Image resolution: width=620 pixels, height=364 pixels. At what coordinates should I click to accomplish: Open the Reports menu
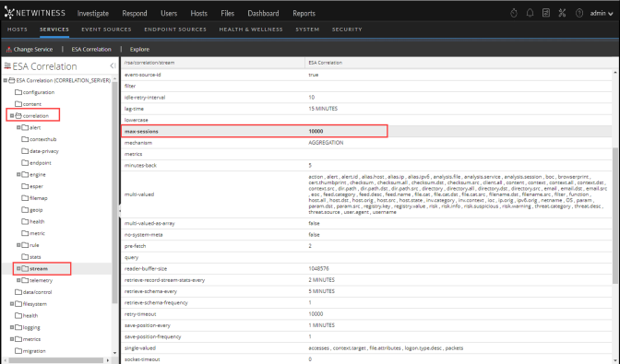(x=304, y=13)
